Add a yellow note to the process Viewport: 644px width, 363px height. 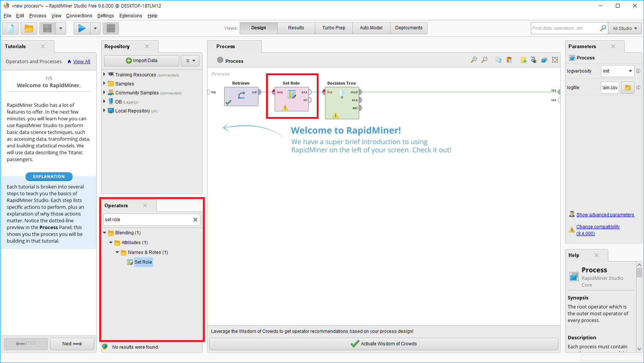(523, 60)
